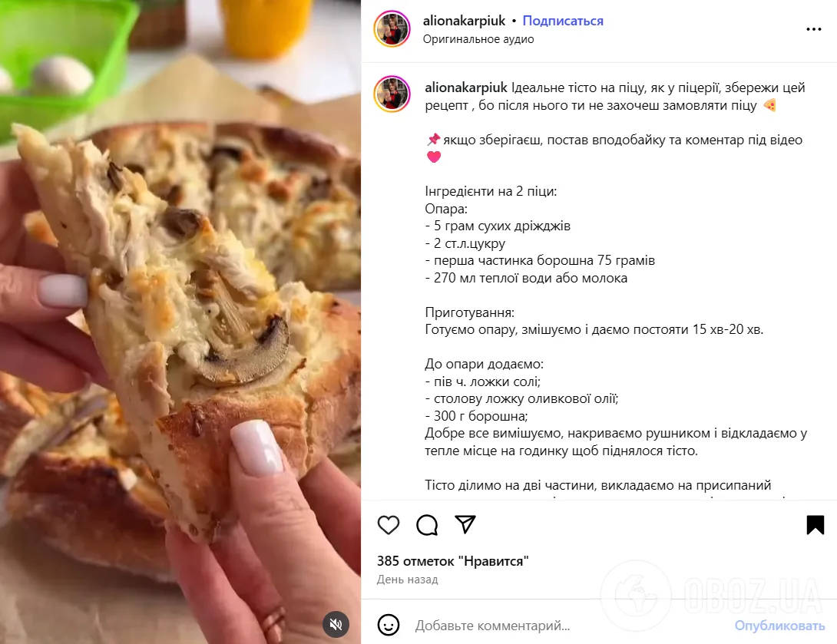This screenshot has height=644, width=837.
Task: Open the alionakarpiuk username in the header
Action: pyautogui.click(x=464, y=21)
